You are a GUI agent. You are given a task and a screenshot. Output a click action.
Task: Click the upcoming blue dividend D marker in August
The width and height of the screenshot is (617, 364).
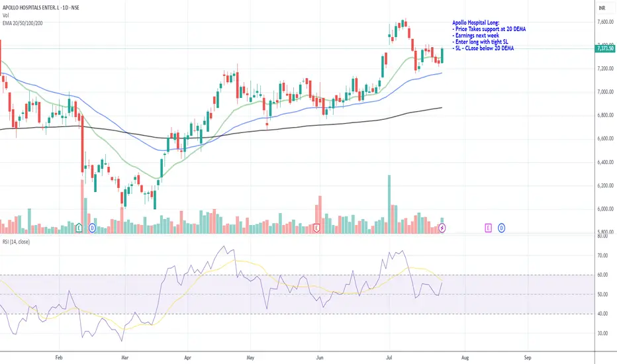(x=501, y=228)
